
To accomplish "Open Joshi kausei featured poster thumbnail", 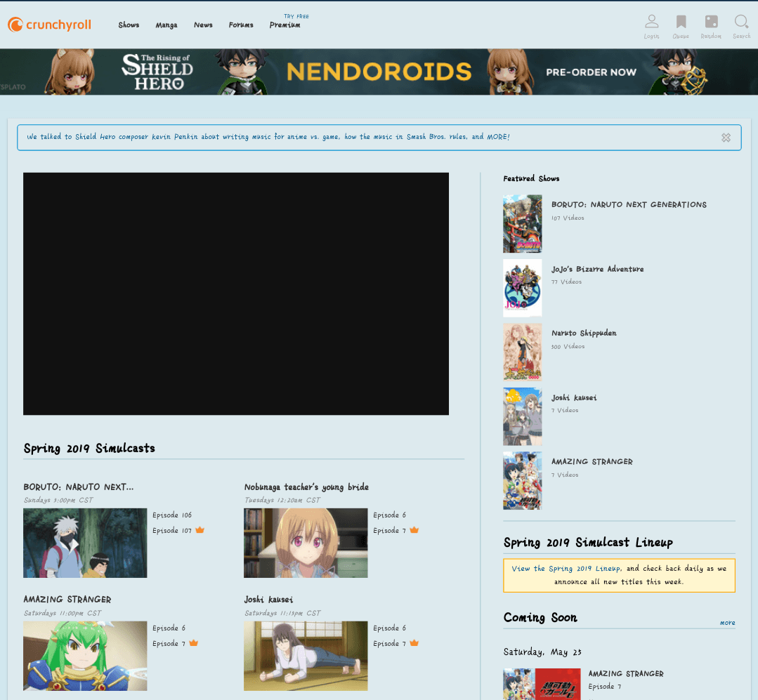I will coord(522,416).
